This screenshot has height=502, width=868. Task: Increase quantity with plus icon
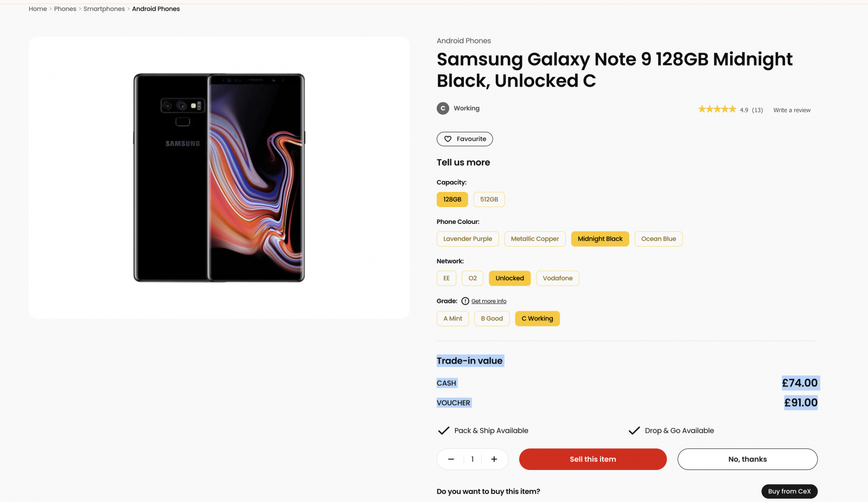494,459
